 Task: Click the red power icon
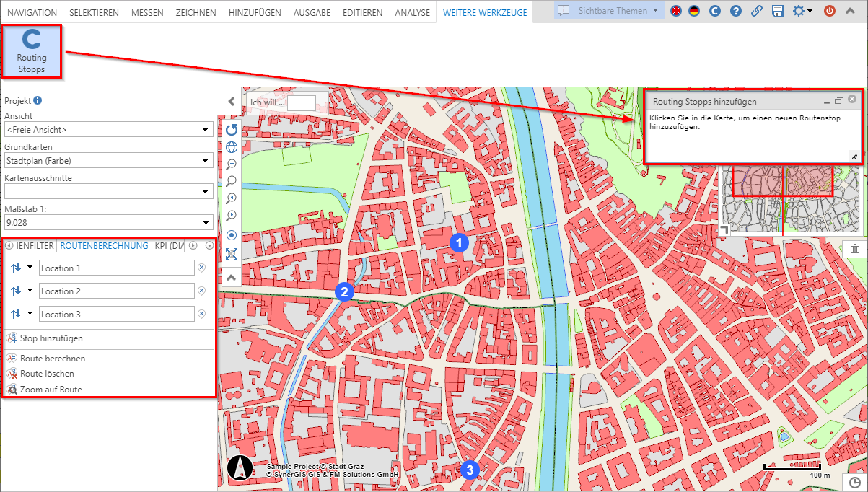click(x=828, y=11)
